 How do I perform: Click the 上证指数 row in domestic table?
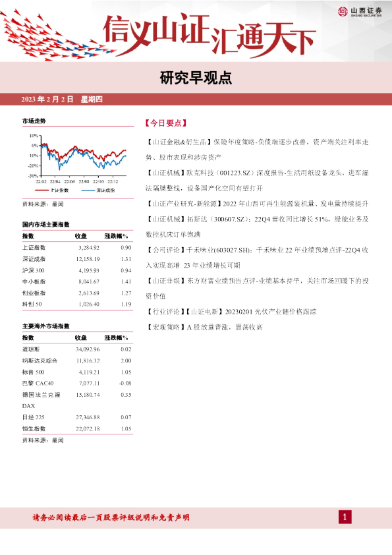pos(77,247)
